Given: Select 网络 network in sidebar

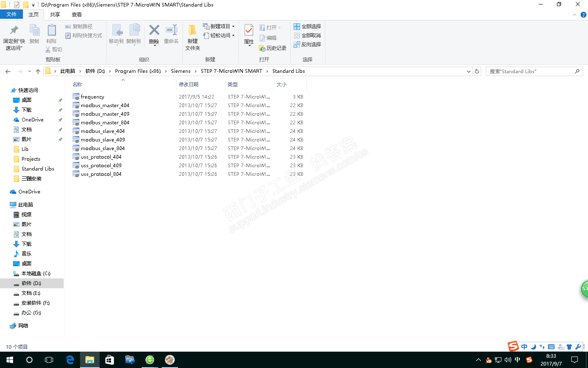Looking at the screenshot, I should coord(23,326).
